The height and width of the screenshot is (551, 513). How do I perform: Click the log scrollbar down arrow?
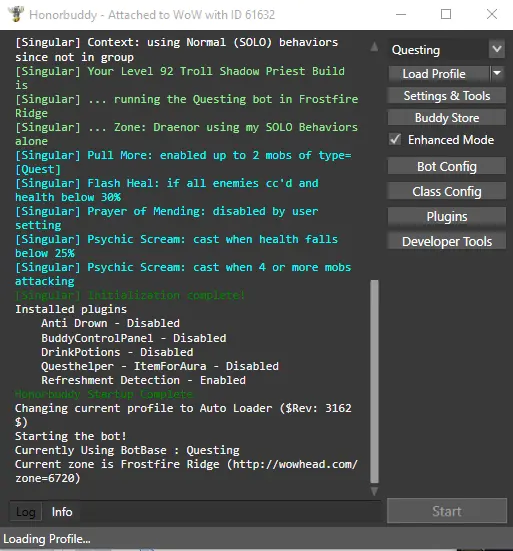click(374, 491)
